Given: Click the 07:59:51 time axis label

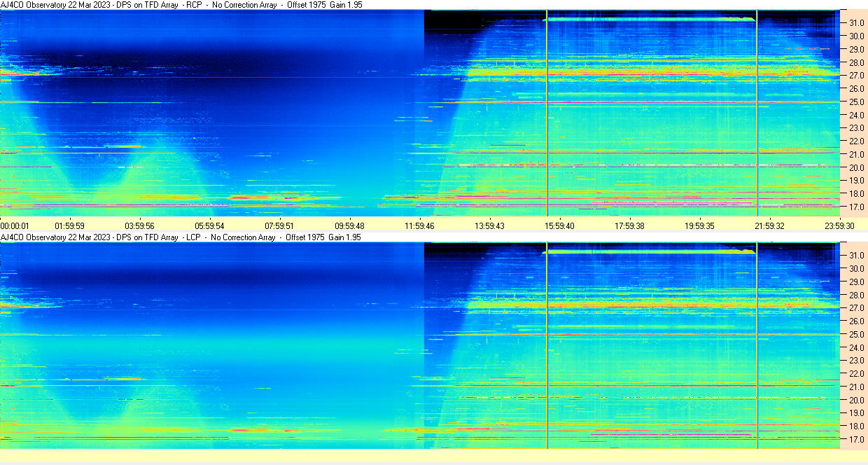Looking at the screenshot, I should tap(280, 225).
